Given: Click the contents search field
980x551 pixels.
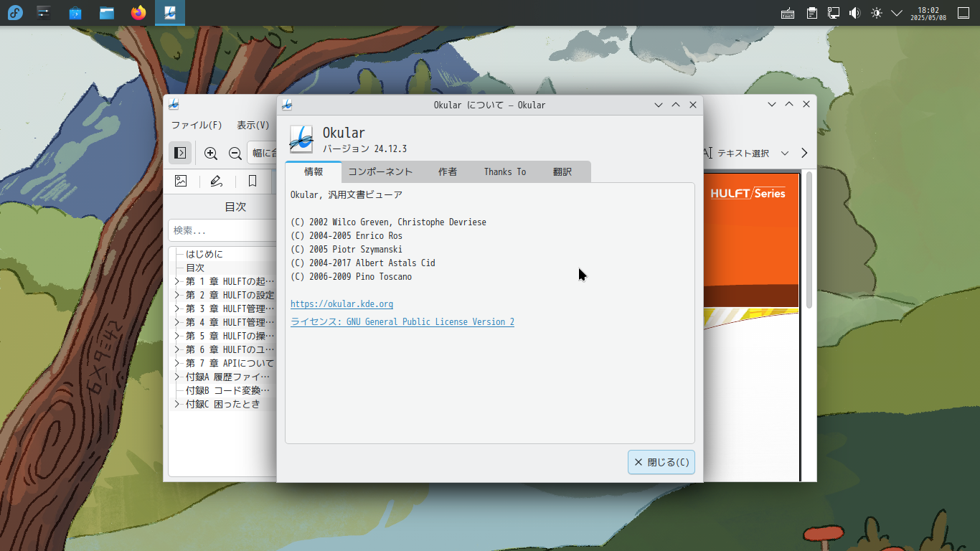Looking at the screenshot, I should [x=222, y=230].
